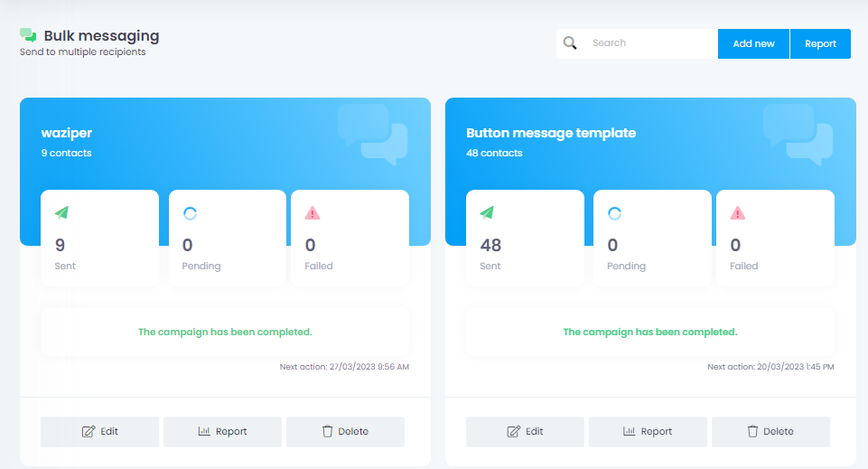Click the green sent paper-plane icon in waziper card
868x469 pixels.
tap(61, 213)
